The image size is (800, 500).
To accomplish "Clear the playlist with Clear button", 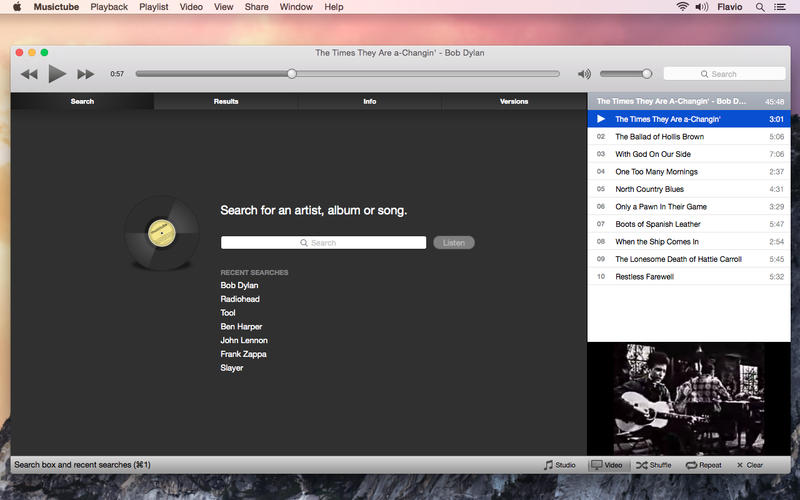I will coord(750,465).
